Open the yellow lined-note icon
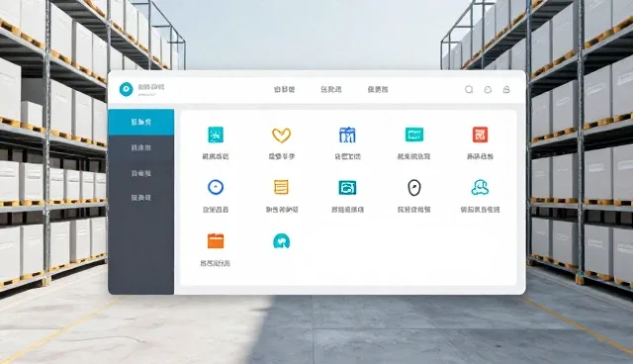633x364 pixels. tap(281, 187)
